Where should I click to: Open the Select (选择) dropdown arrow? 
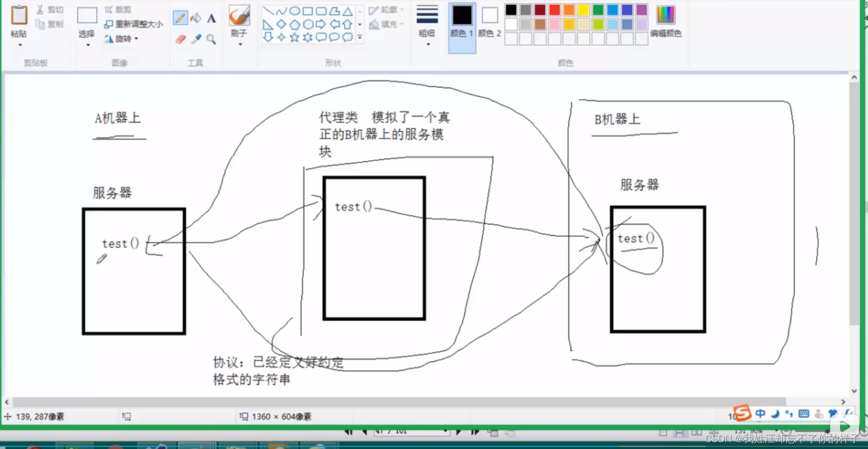[x=88, y=46]
